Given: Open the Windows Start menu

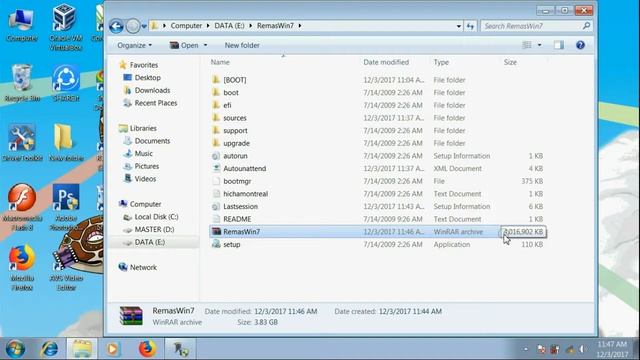Looking at the screenshot, I should tap(15, 349).
